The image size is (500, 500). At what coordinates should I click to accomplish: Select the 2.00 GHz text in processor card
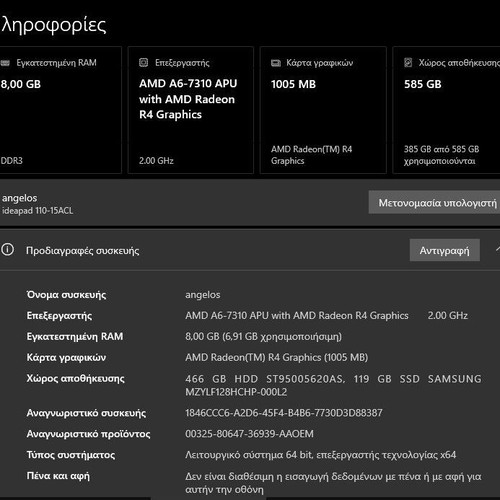pos(156,161)
